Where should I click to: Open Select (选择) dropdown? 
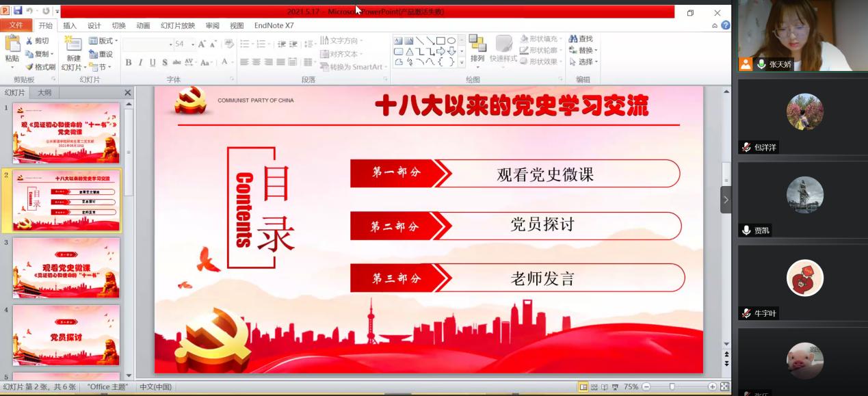583,62
